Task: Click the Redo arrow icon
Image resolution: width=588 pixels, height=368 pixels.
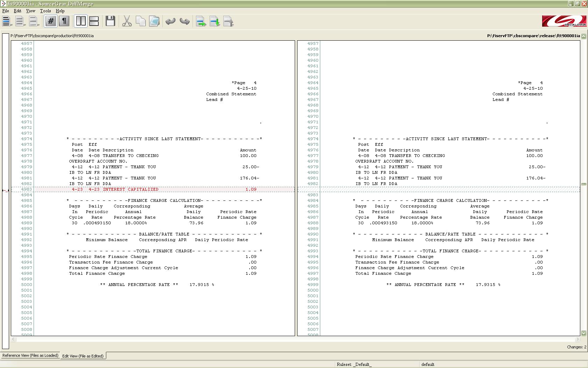Action: coord(184,21)
